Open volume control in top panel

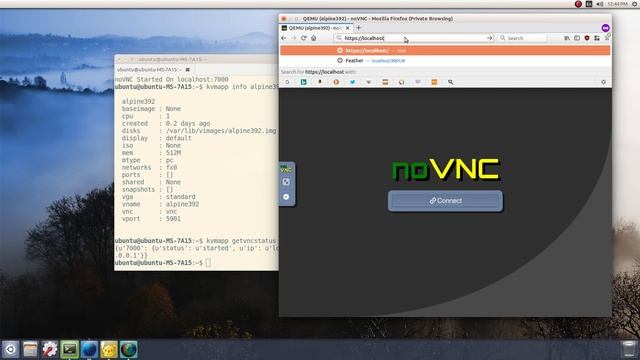(x=600, y=4)
